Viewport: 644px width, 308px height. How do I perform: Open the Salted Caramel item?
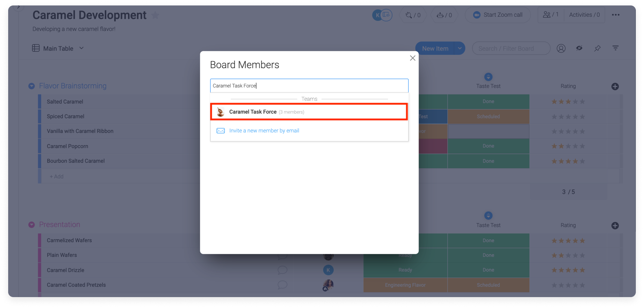point(65,102)
